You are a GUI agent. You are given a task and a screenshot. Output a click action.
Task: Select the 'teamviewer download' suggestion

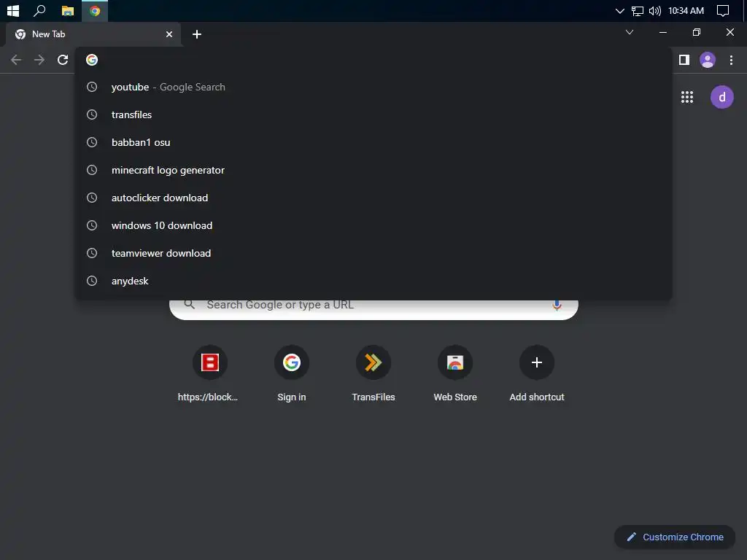(x=373, y=253)
